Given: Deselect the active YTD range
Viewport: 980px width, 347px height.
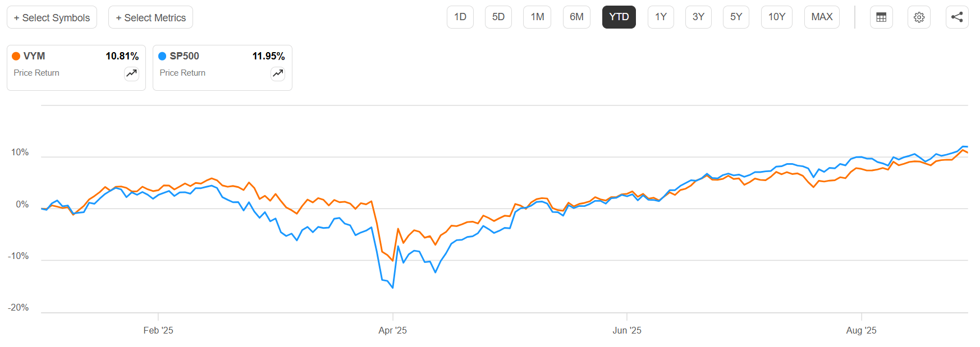Looking at the screenshot, I should click(619, 17).
